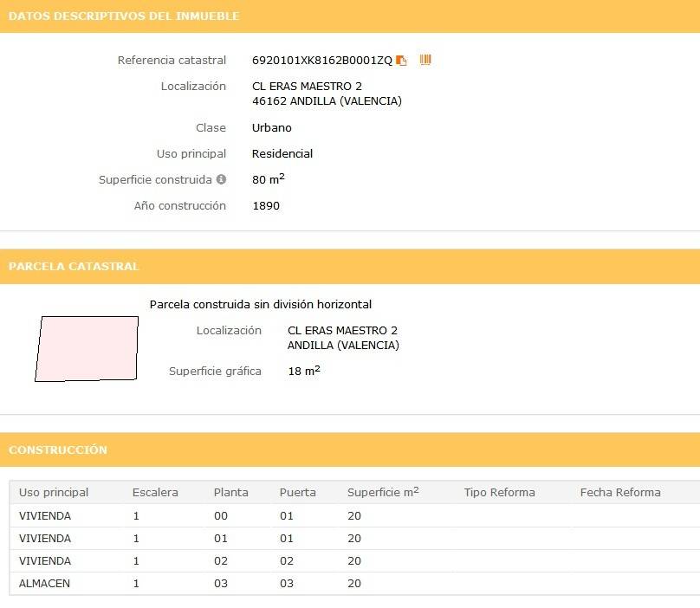Click the Puerta column header

pyautogui.click(x=298, y=493)
